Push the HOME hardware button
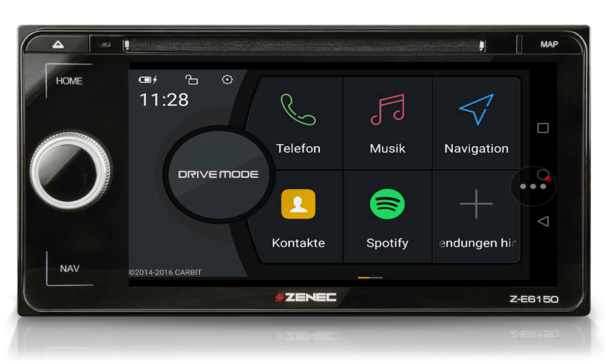Screen dimensions: 607x364 (69, 81)
